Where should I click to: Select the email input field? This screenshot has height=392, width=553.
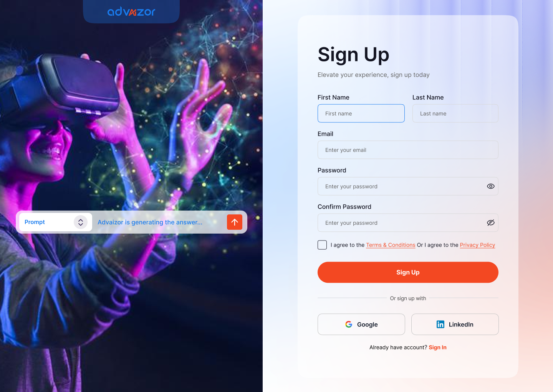pyautogui.click(x=408, y=150)
